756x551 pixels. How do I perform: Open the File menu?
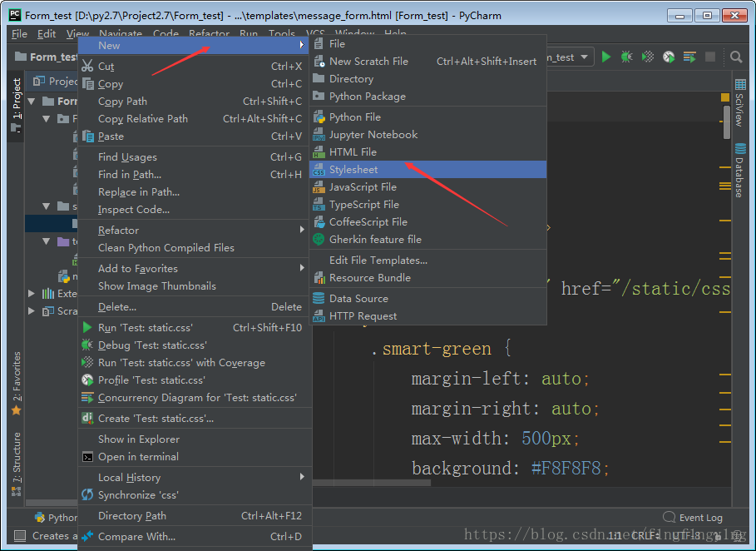(x=19, y=34)
